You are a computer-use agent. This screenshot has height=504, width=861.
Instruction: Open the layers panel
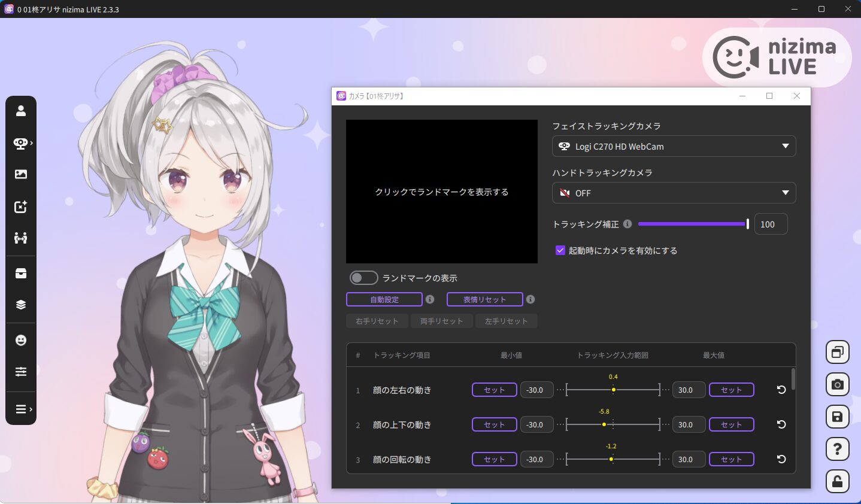21,304
